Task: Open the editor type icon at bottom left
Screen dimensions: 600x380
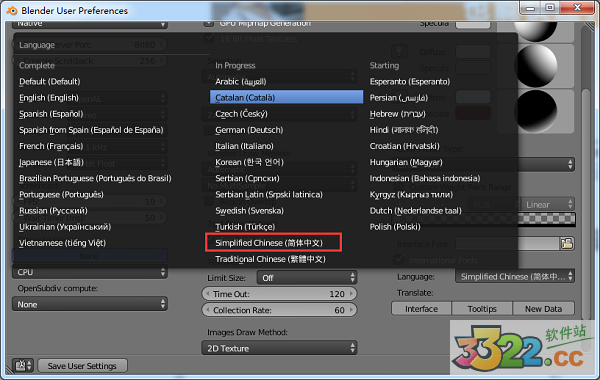Action: tap(23, 365)
